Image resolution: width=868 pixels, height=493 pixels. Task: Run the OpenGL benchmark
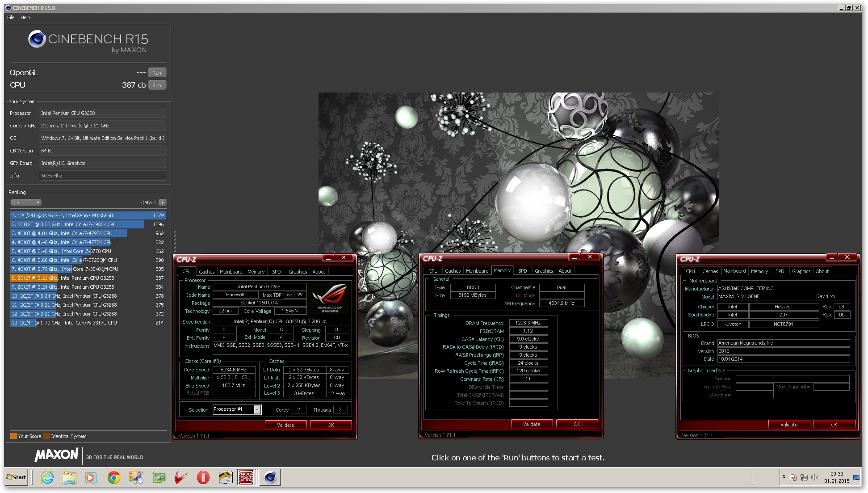click(x=157, y=73)
